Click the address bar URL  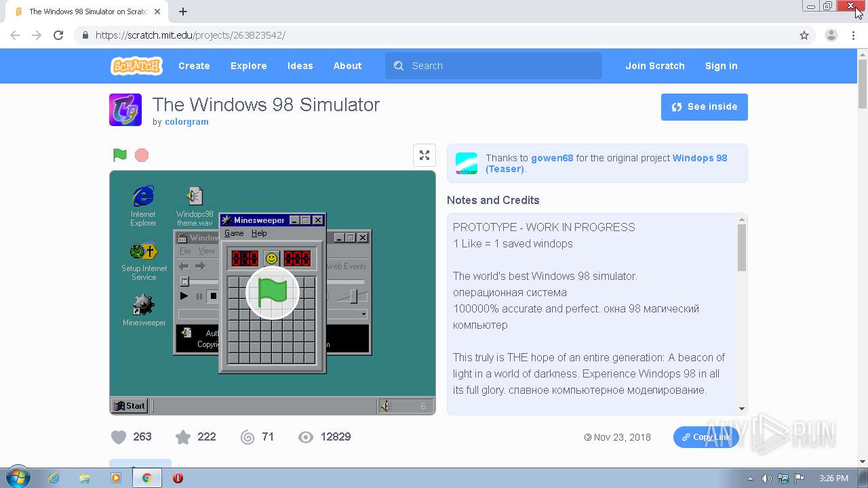coord(191,35)
